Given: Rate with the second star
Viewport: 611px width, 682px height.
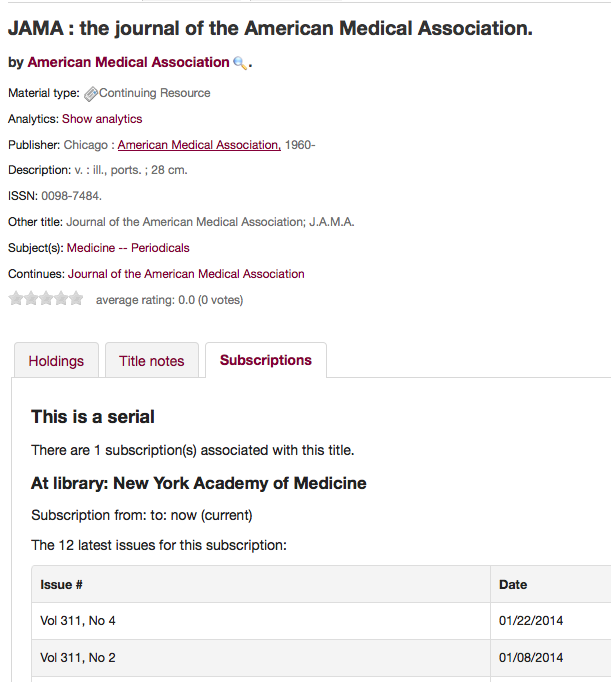Looking at the screenshot, I should tap(31, 298).
